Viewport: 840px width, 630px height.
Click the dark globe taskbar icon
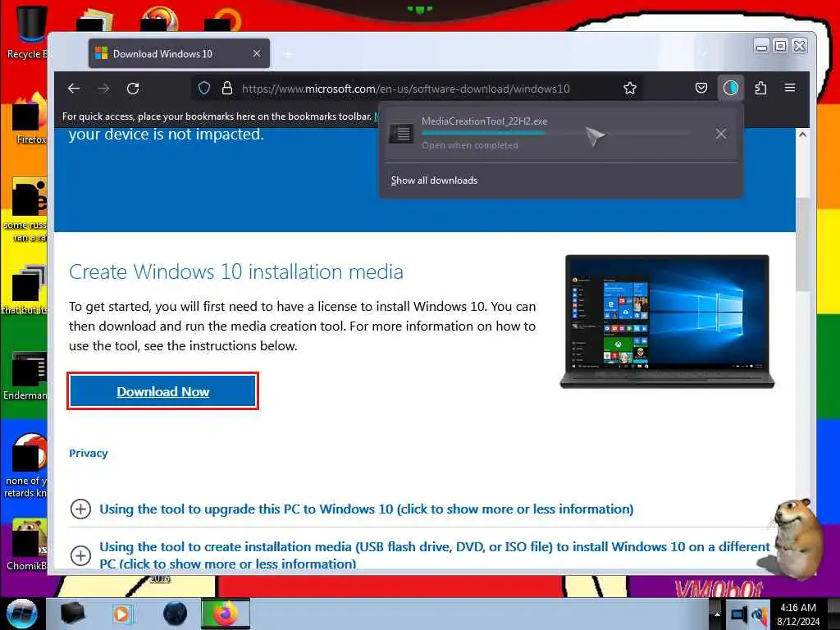click(x=176, y=614)
